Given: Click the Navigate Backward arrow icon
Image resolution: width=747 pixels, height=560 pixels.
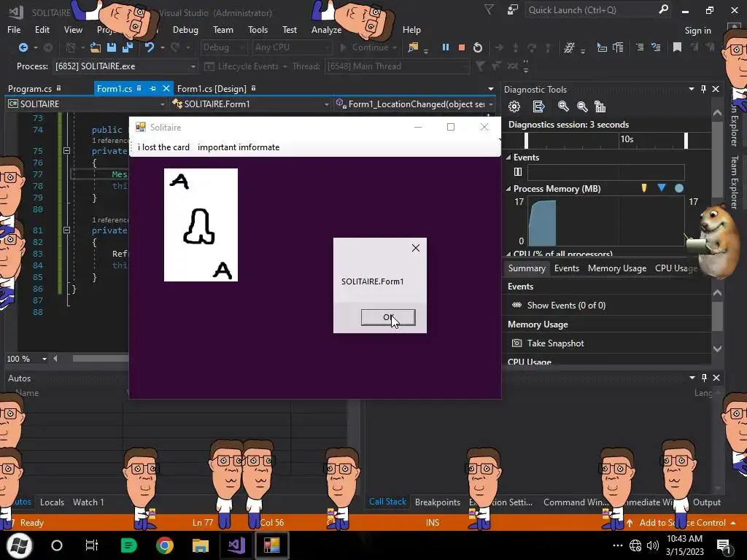Looking at the screenshot, I should point(23,47).
